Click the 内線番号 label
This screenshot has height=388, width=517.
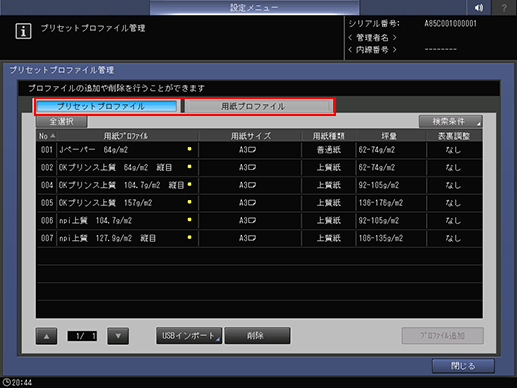point(372,50)
